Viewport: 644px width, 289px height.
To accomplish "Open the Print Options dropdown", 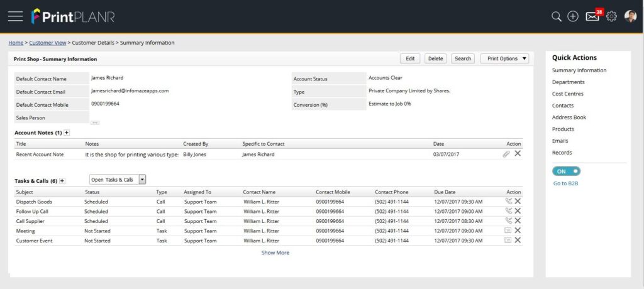I will (x=505, y=58).
